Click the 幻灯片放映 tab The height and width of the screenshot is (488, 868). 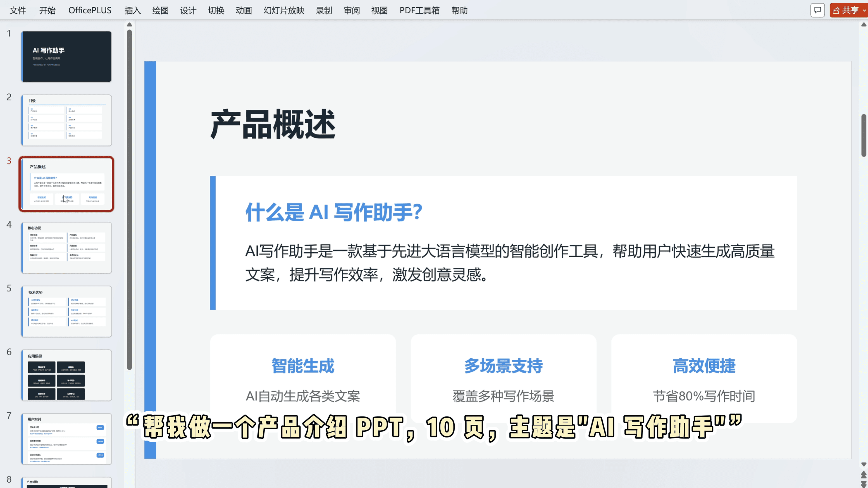(283, 10)
